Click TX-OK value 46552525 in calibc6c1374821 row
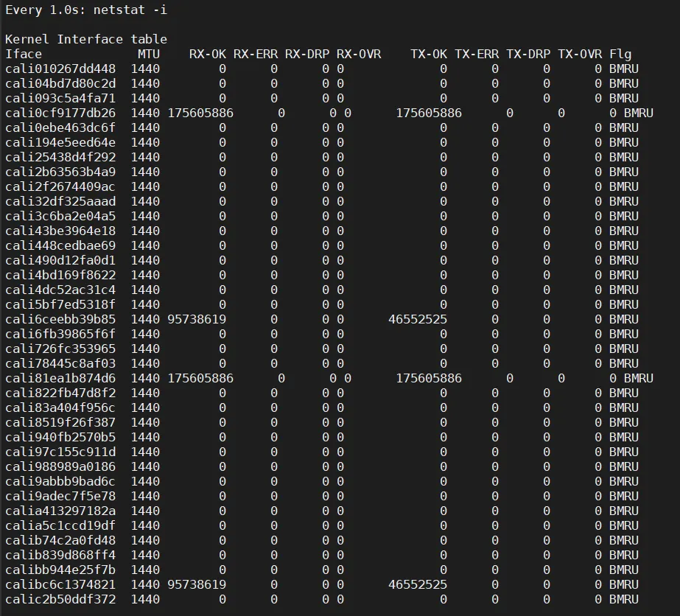Image resolution: width=680 pixels, height=616 pixels. [x=418, y=585]
